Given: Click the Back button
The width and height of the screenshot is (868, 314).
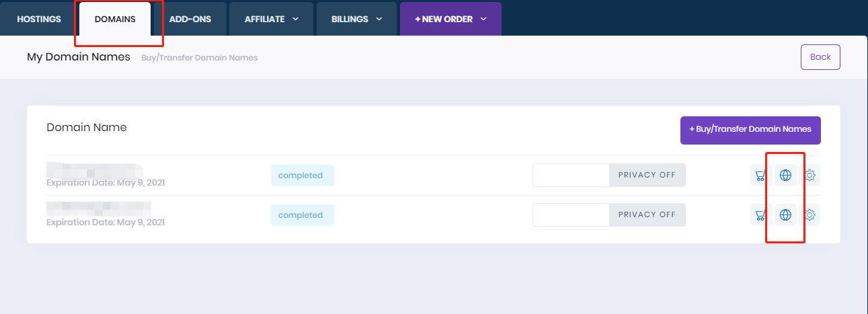Looking at the screenshot, I should [820, 57].
